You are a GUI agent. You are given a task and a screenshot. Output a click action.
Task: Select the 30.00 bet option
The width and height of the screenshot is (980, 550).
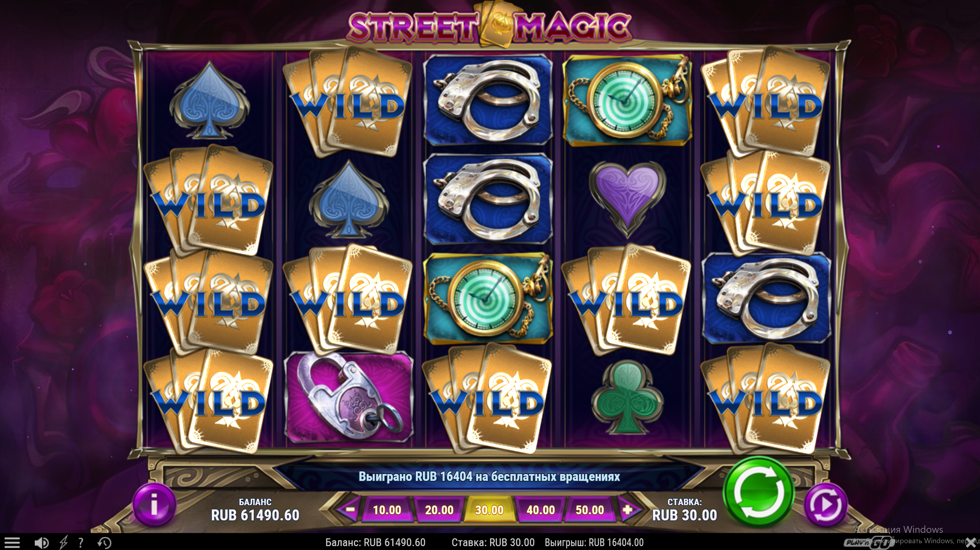pos(489,510)
